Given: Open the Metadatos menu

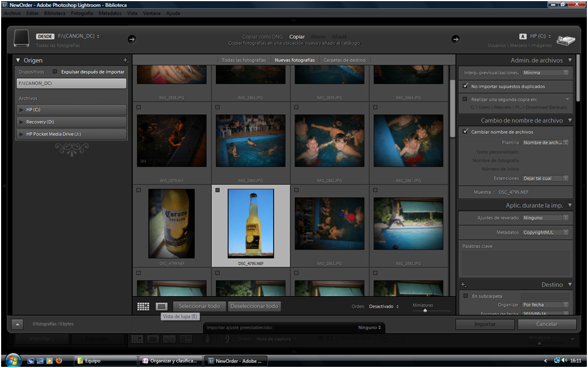Looking at the screenshot, I should pyautogui.click(x=110, y=13).
